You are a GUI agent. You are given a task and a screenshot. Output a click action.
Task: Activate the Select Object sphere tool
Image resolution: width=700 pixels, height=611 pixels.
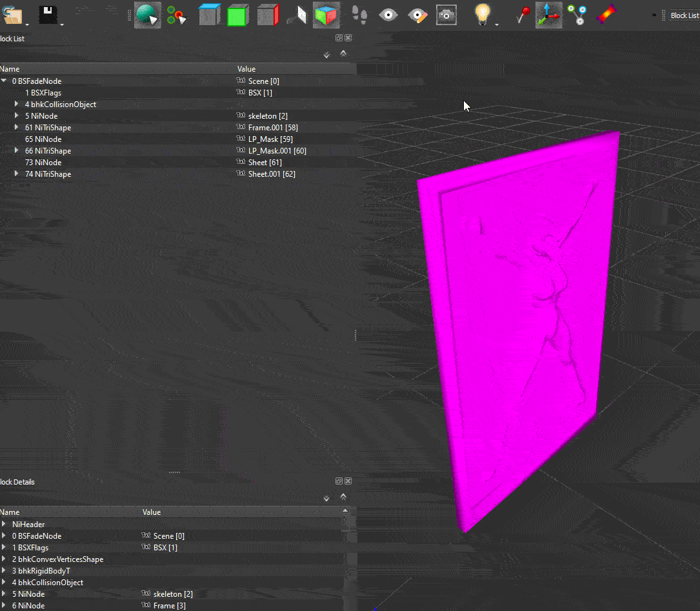click(147, 15)
